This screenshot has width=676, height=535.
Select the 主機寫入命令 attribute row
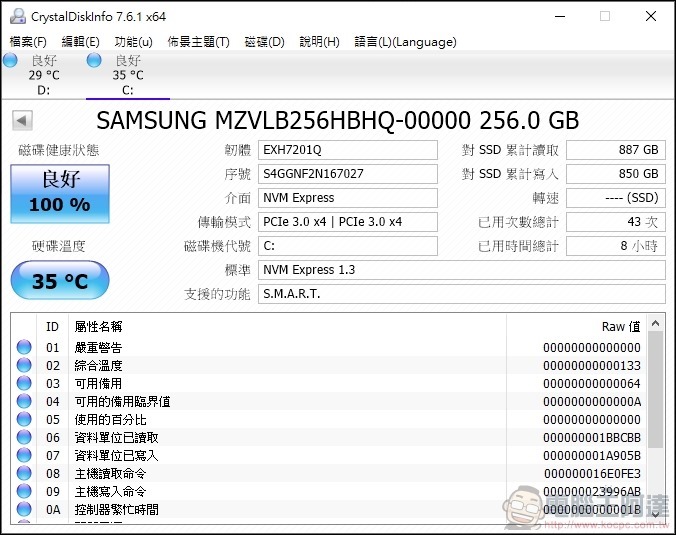329,492
